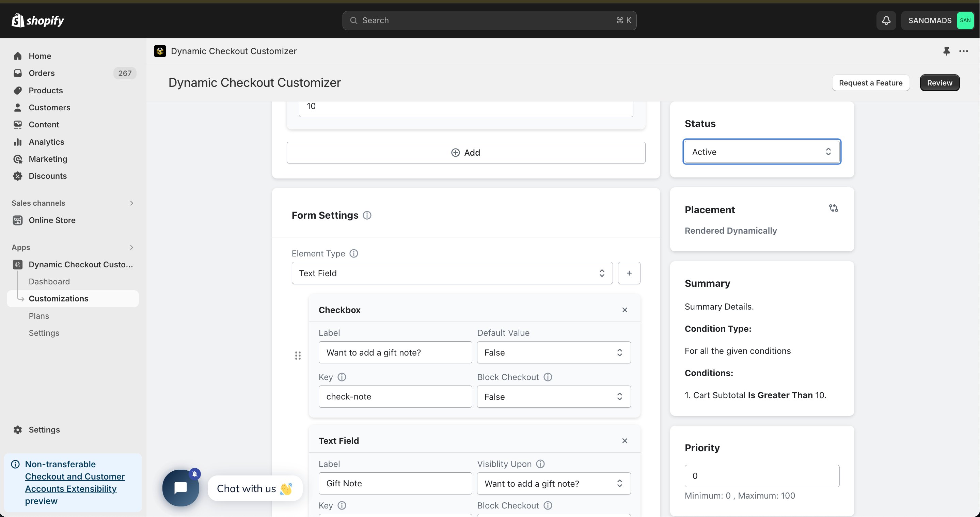Click the Marketing target icon
The height and width of the screenshot is (517, 980).
(x=17, y=159)
